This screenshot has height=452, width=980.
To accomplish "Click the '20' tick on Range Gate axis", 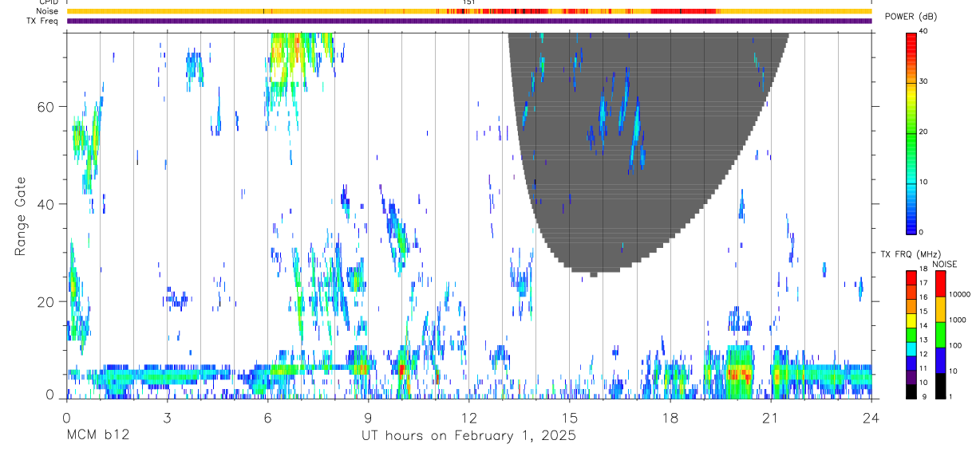I will coord(47,301).
